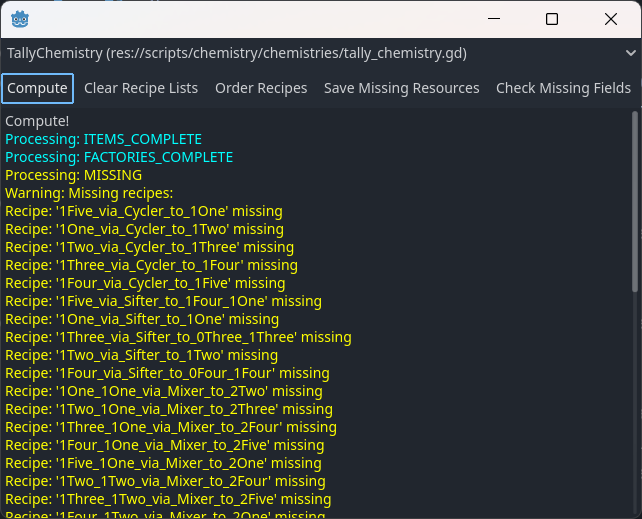Minimize the window
Viewport: 642px width, 519px height.
click(494, 19)
